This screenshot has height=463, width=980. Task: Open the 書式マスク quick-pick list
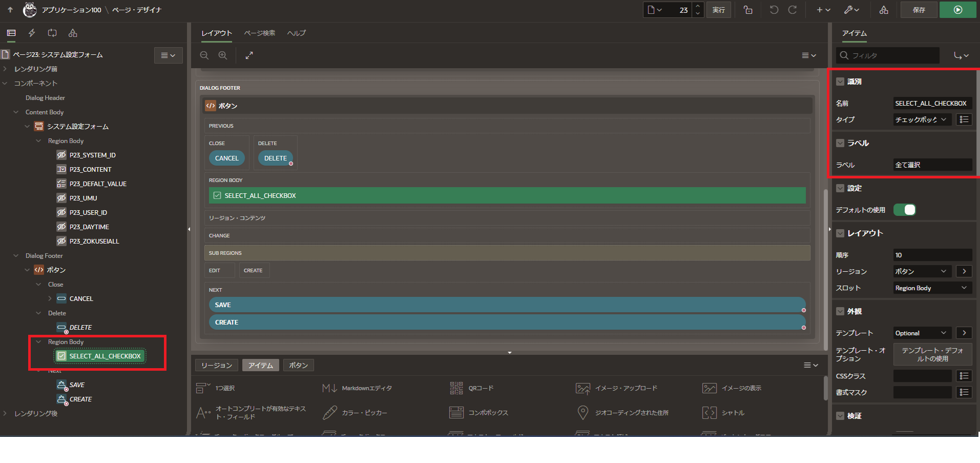click(964, 392)
